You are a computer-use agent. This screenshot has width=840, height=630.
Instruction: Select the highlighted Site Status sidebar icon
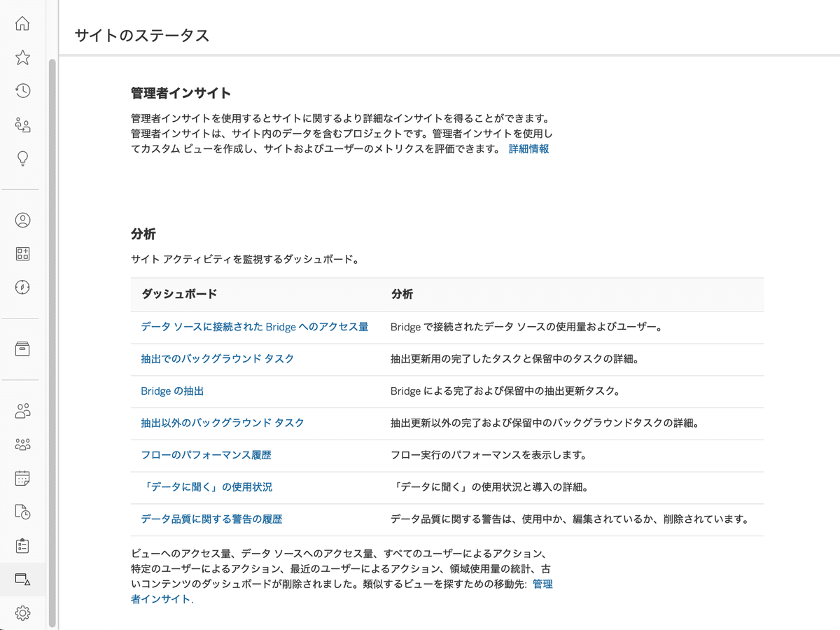pos(22,580)
